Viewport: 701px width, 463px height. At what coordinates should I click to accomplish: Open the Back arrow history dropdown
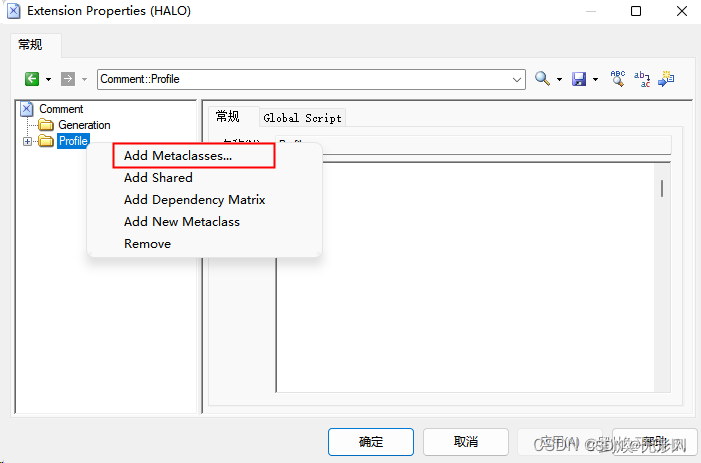48,80
